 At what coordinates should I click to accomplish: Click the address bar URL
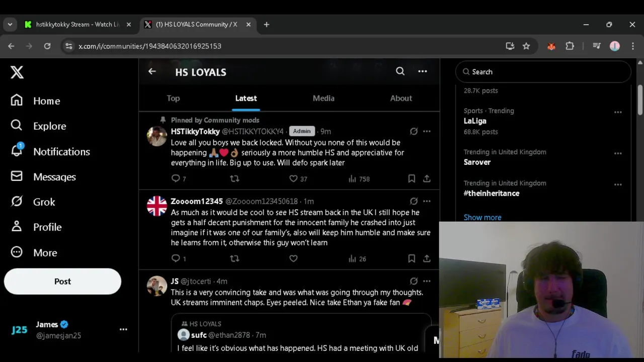coord(150,46)
